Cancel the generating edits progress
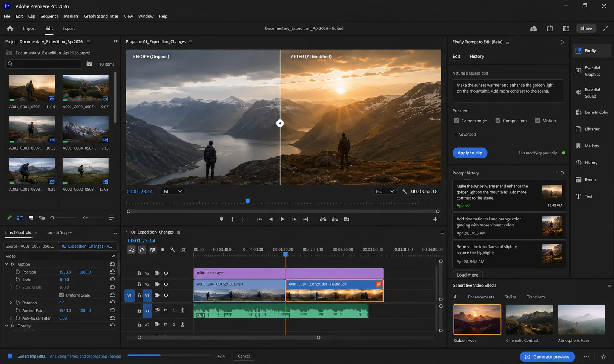 tap(244, 356)
